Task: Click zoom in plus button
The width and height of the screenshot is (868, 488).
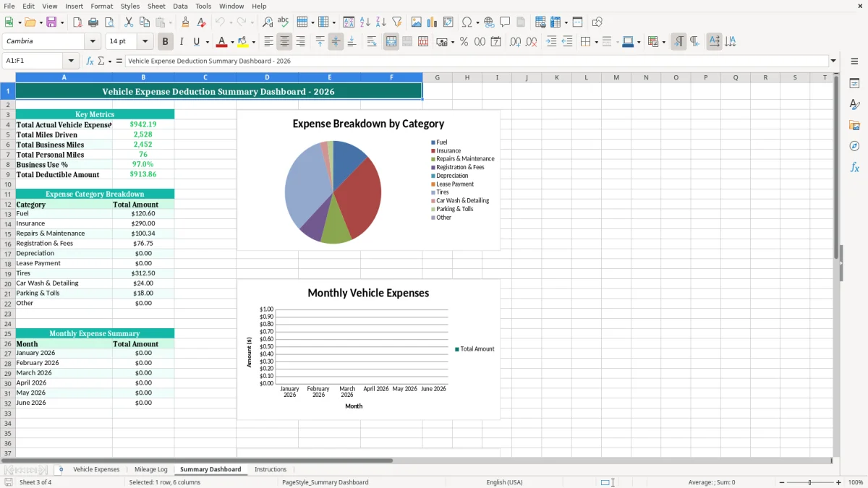Action: [x=839, y=482]
